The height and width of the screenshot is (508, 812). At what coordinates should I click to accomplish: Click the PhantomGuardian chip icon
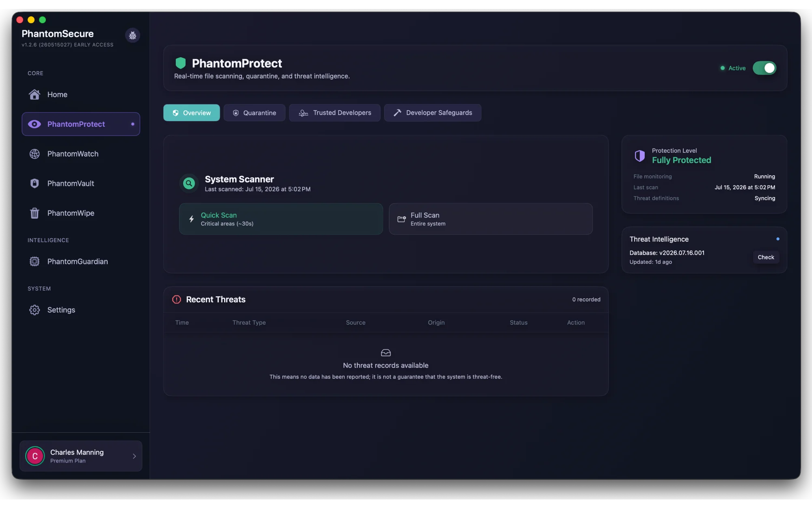(x=35, y=261)
